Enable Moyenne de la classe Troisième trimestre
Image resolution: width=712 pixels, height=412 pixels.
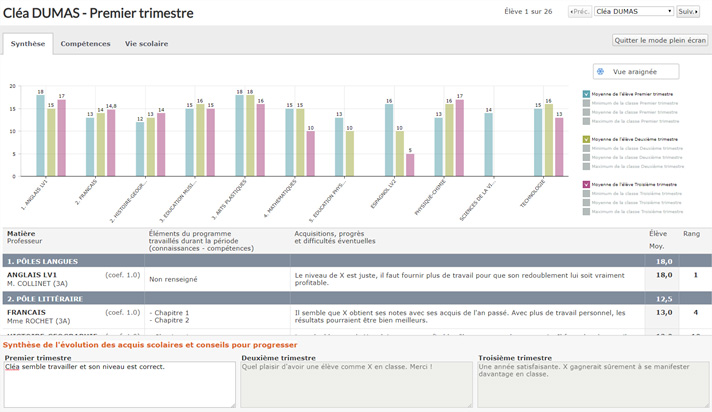[586, 203]
